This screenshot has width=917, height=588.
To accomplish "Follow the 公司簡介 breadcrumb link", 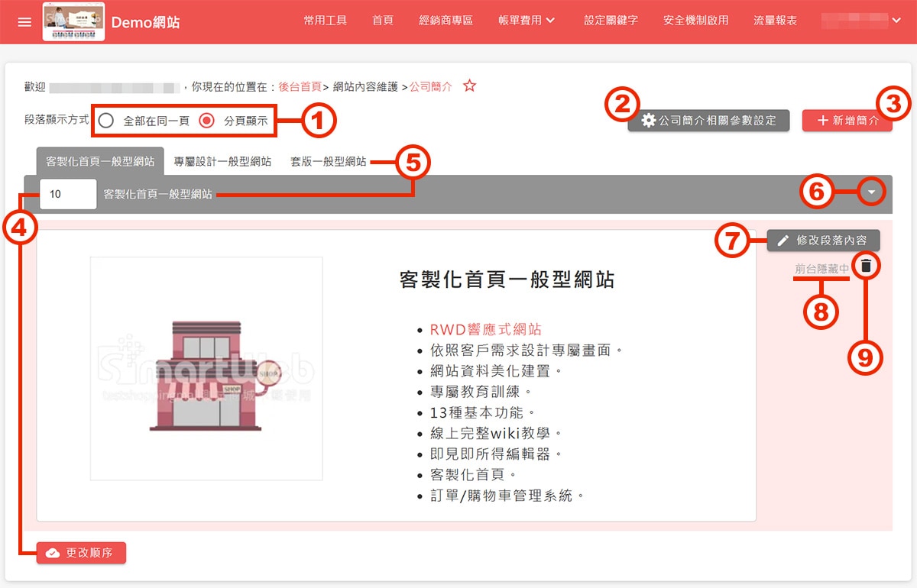I will pyautogui.click(x=431, y=87).
